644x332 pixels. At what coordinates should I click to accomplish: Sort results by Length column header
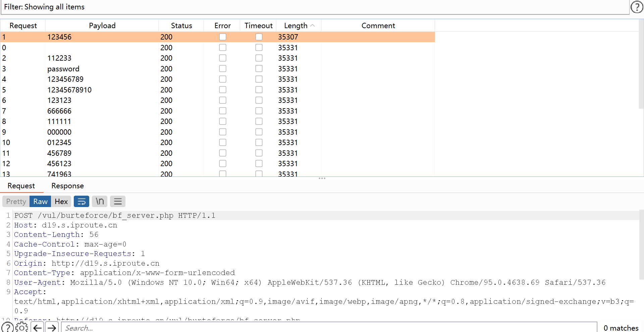[x=296, y=25]
